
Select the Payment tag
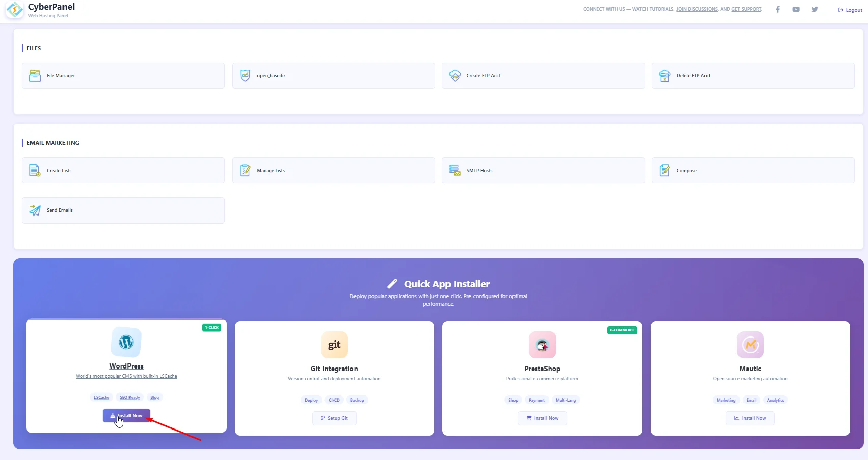tap(537, 400)
